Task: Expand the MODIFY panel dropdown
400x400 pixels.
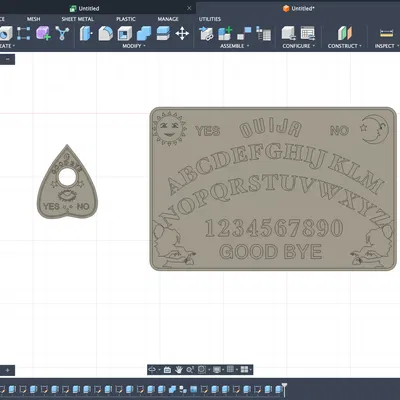Action: 134,46
